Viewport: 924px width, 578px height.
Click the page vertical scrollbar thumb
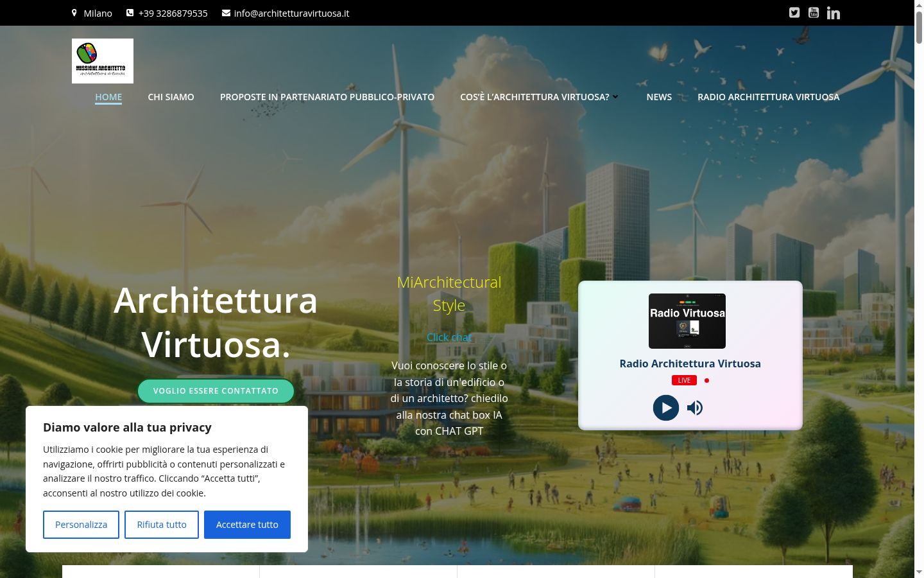point(919,28)
